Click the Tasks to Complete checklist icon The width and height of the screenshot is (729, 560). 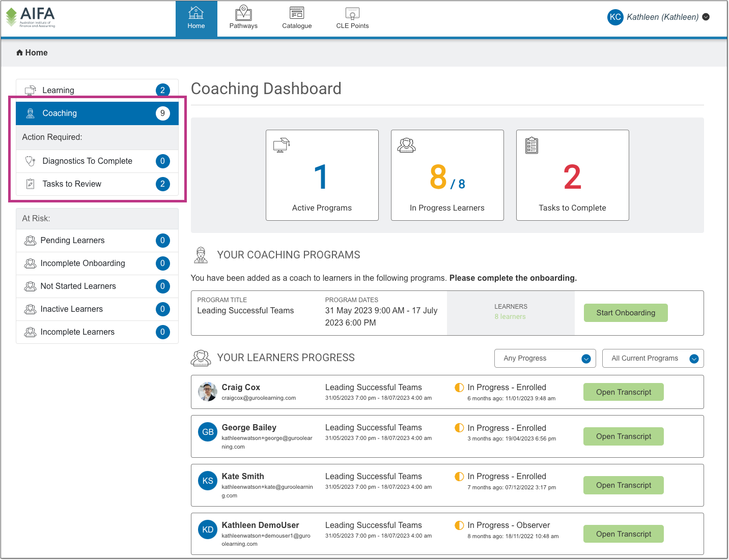(x=531, y=145)
